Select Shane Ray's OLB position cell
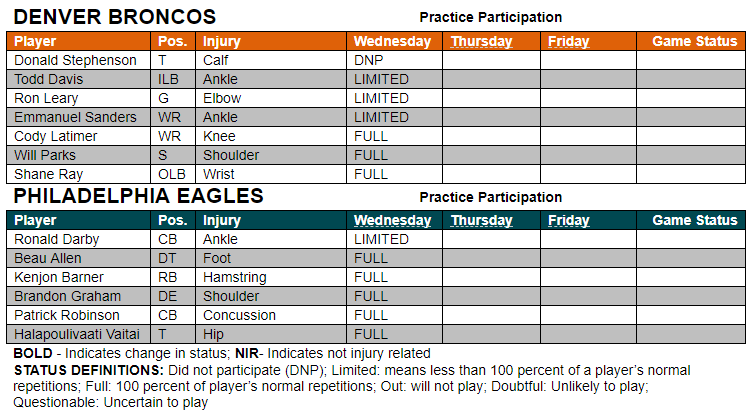 click(173, 174)
